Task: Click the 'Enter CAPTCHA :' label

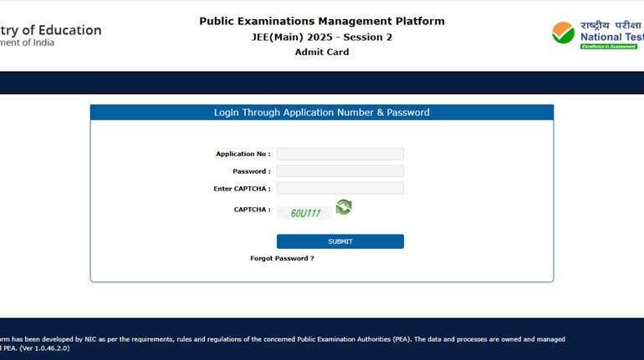Action: 242,189
